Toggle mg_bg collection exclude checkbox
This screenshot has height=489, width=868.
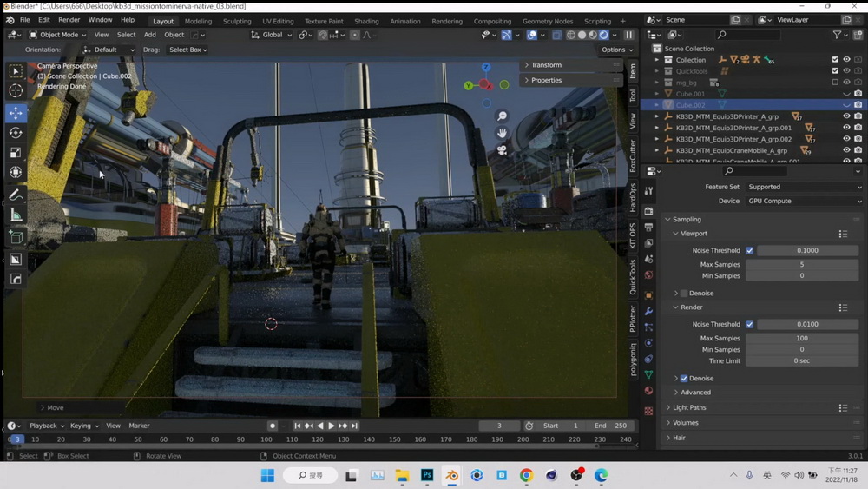[835, 82]
